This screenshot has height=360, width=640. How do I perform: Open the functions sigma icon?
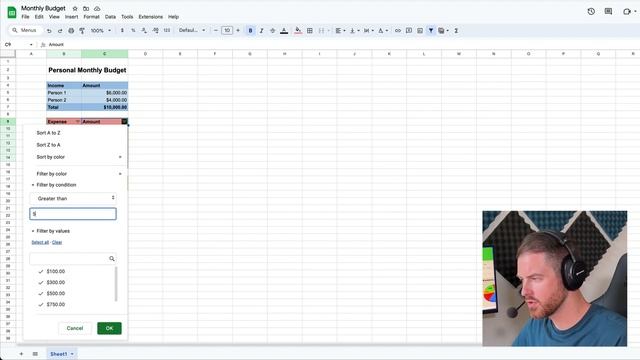click(x=456, y=31)
